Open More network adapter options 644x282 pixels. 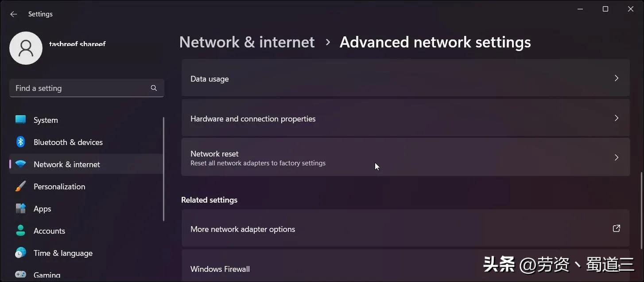[x=405, y=229]
